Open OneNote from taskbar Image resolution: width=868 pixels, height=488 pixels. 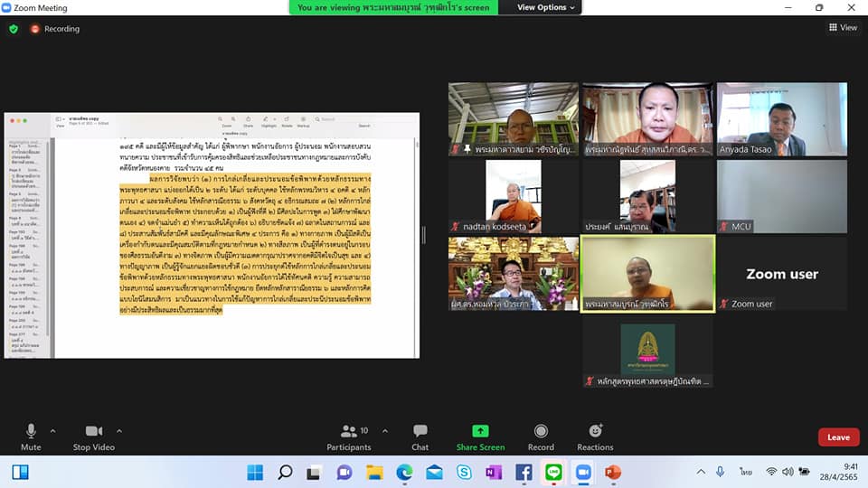point(494,473)
